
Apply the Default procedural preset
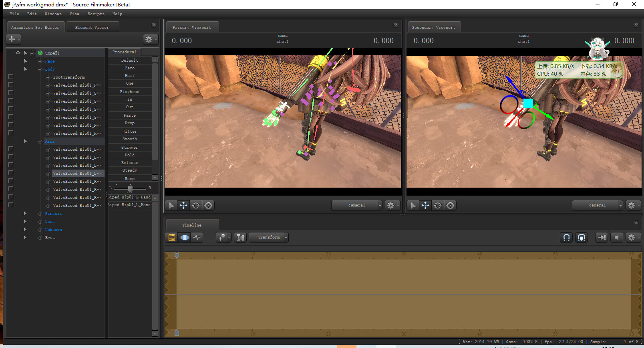(130, 60)
